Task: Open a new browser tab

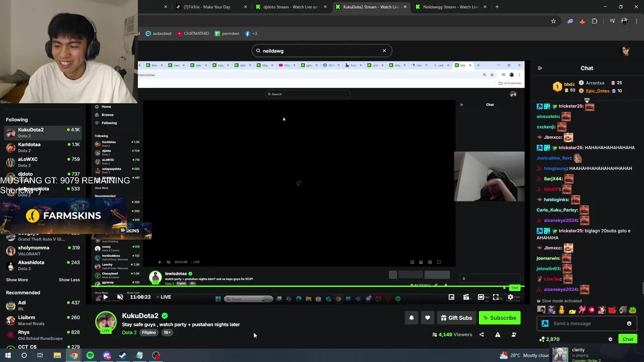Action: 497,7
